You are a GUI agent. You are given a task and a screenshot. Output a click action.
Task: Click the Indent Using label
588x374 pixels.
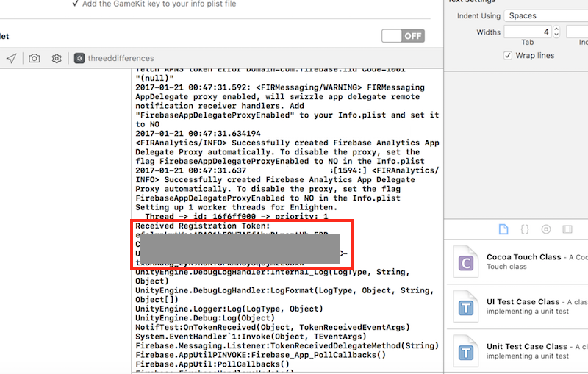coord(478,15)
